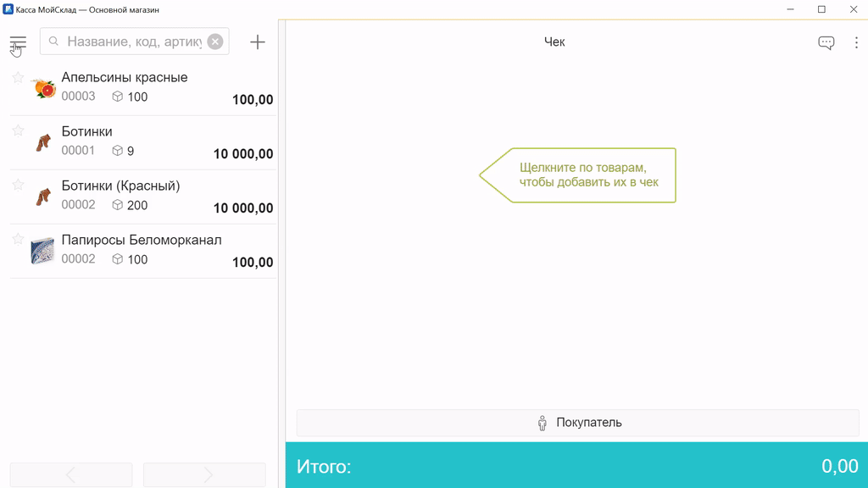Click the plus icon to add product
The height and width of the screenshot is (488, 868).
(x=258, y=42)
